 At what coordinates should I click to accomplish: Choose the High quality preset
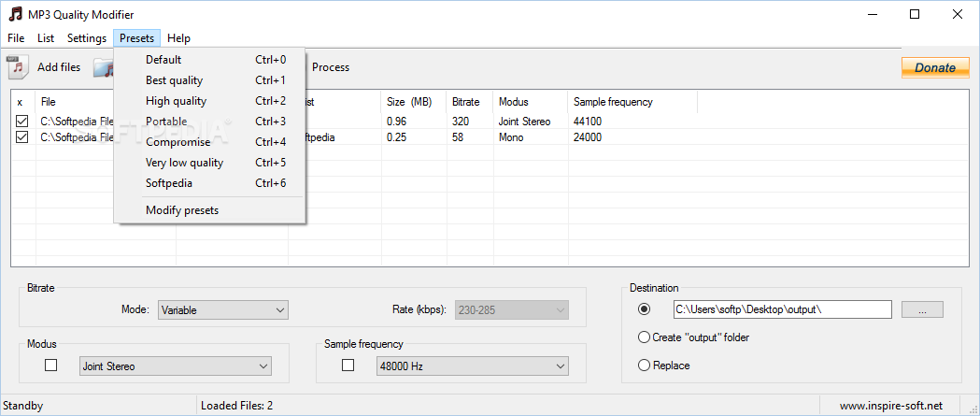click(209, 101)
